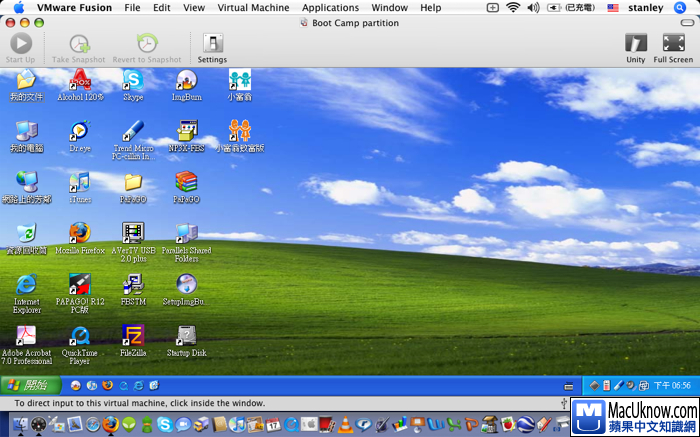
Task: Open the Parallels Shared Folders icon
Action: [186, 235]
